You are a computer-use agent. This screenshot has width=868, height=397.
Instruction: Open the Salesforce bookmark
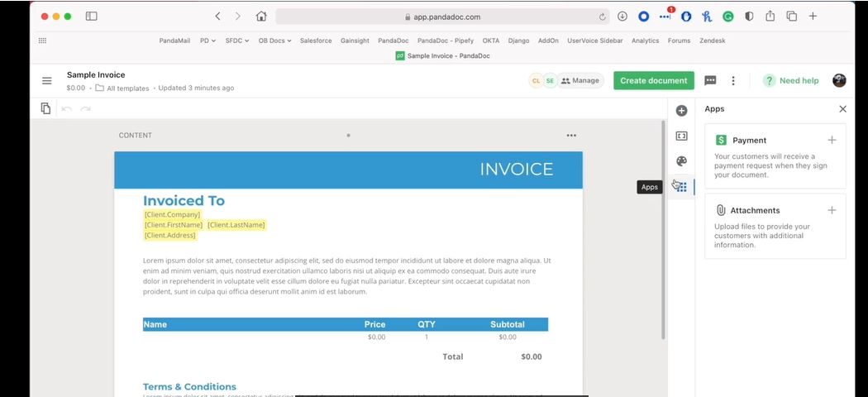click(x=316, y=41)
